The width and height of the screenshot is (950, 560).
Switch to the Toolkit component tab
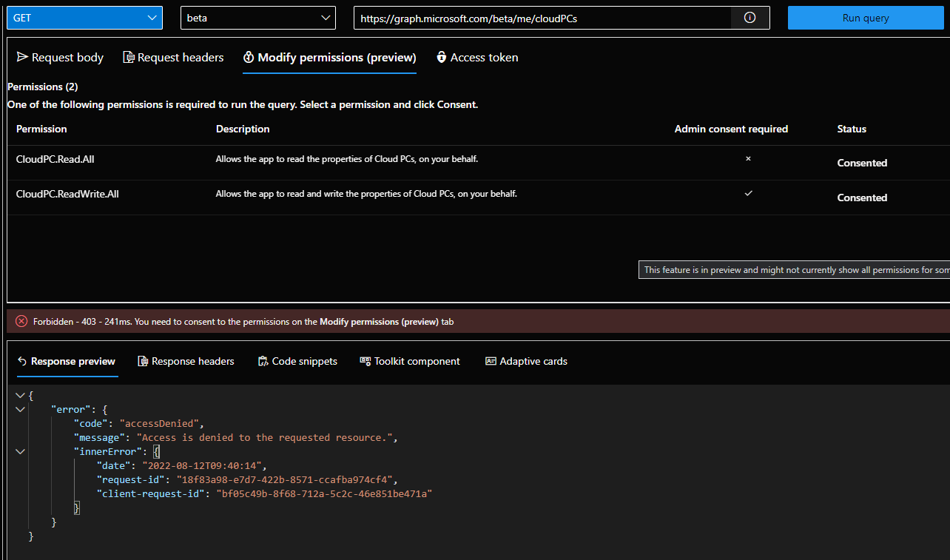410,361
